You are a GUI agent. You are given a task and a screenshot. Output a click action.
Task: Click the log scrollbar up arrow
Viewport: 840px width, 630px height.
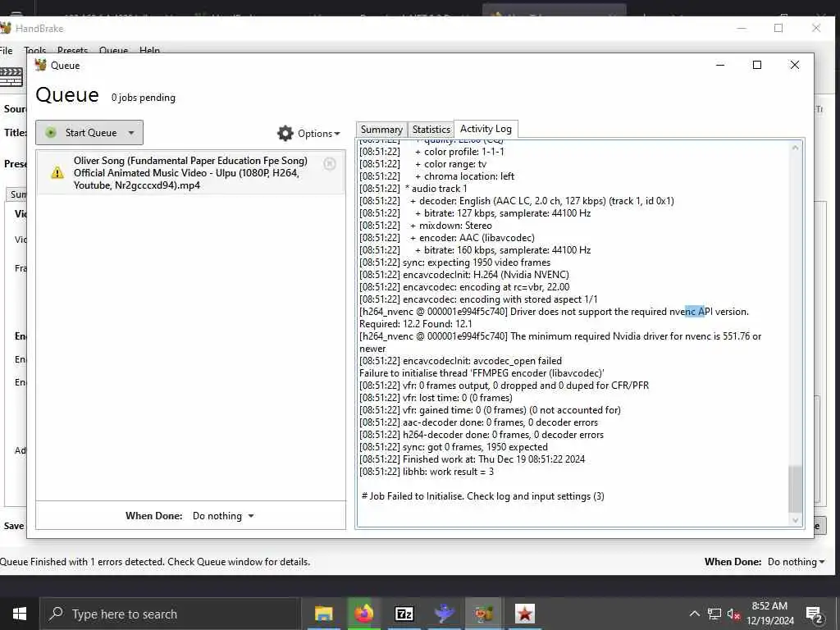click(x=796, y=148)
